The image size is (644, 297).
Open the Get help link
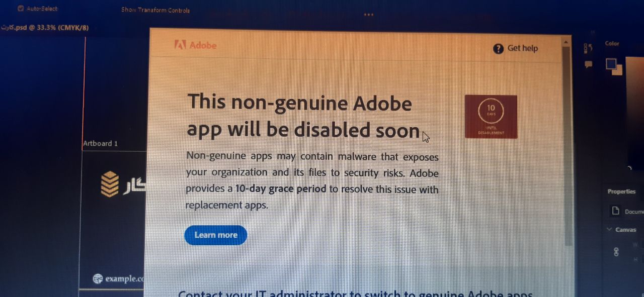coord(522,48)
